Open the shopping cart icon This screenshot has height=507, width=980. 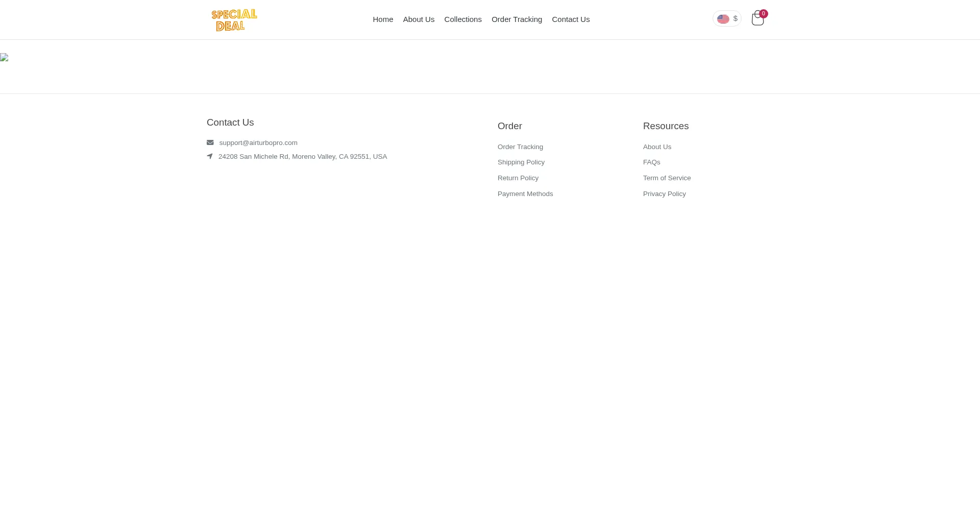pos(757,20)
